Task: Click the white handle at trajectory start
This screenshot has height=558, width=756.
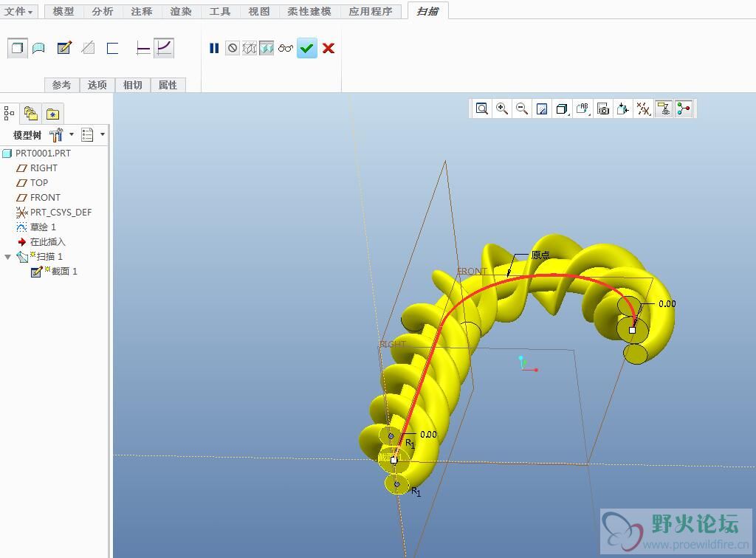Action: 394,460
